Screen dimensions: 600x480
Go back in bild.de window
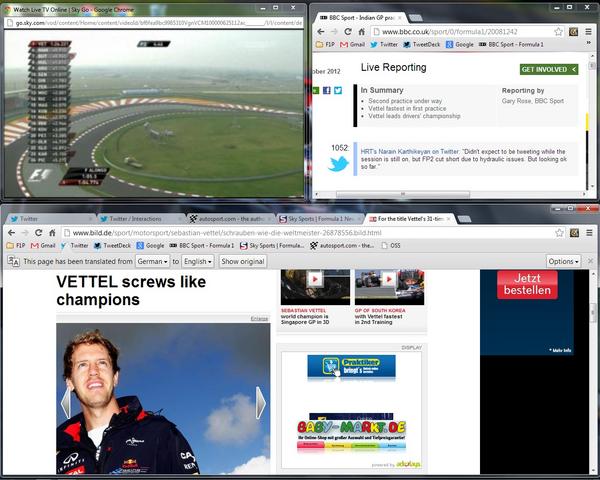pyautogui.click(x=11, y=233)
